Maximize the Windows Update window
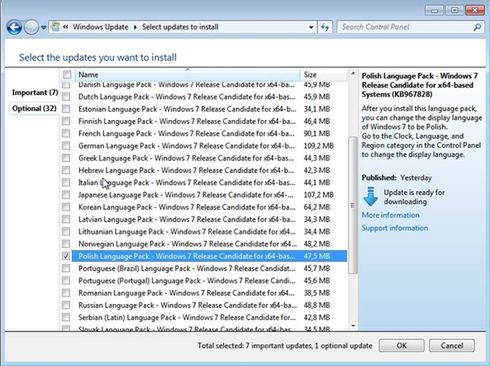The width and height of the screenshot is (490, 366). click(454, 10)
